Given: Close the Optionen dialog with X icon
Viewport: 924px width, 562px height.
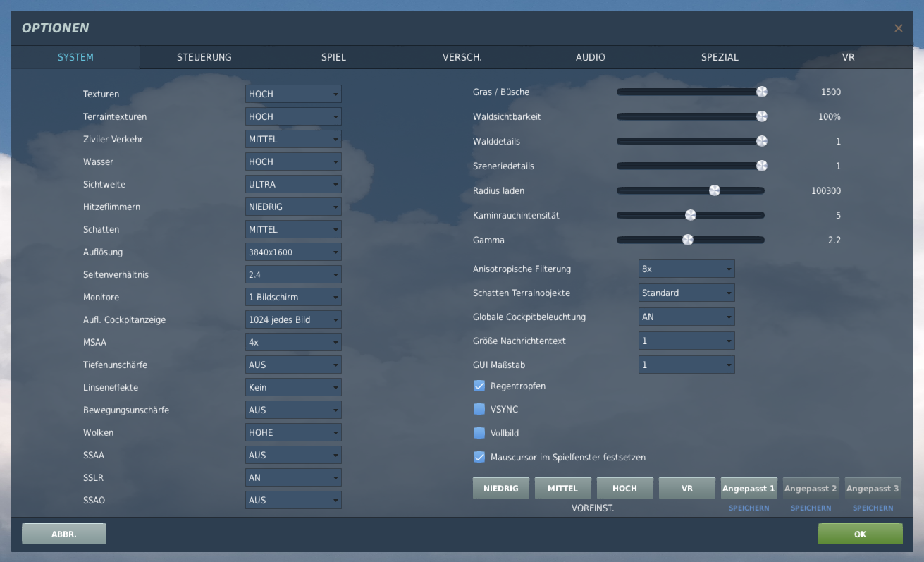Looking at the screenshot, I should click(x=898, y=28).
